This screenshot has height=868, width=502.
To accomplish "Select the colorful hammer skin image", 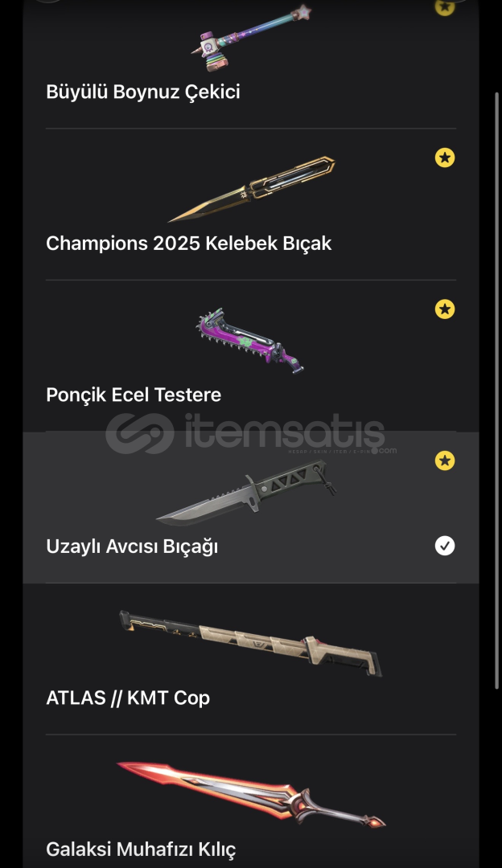I will [251, 39].
